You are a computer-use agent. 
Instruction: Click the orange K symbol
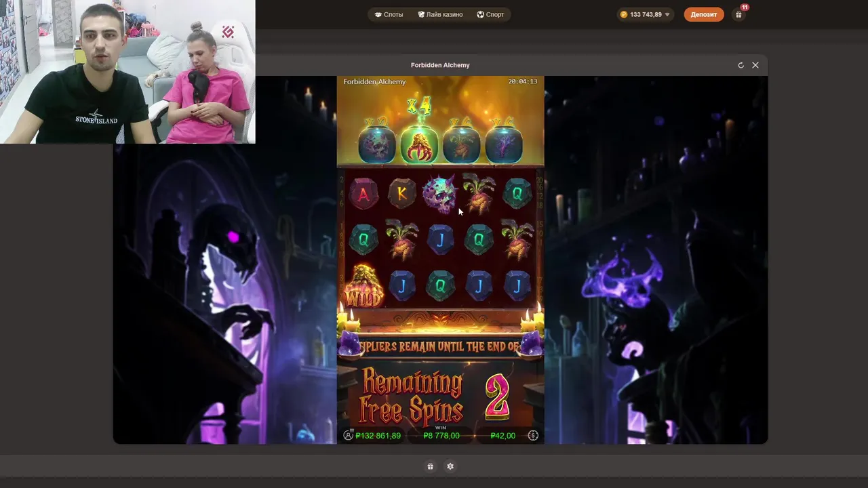[402, 195]
